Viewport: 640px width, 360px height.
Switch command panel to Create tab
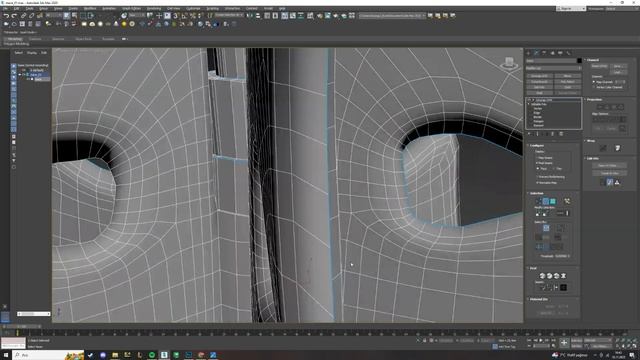pyautogui.click(x=529, y=53)
